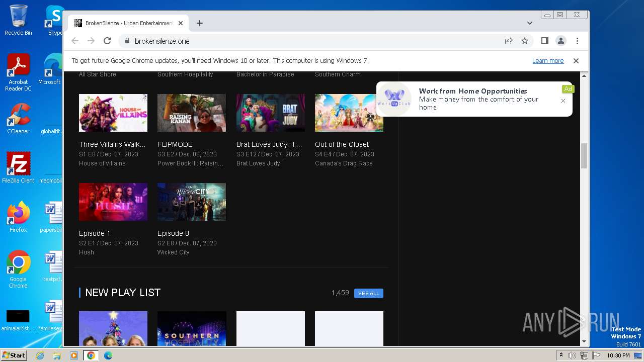644x362 pixels.
Task: Open the FileZilla Client desktop icon
Action: (x=18, y=167)
